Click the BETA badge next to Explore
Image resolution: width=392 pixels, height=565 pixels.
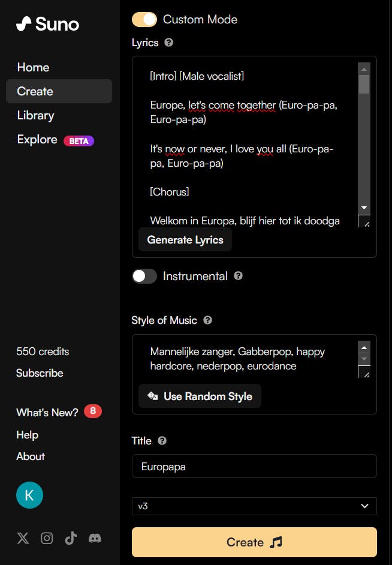(79, 141)
